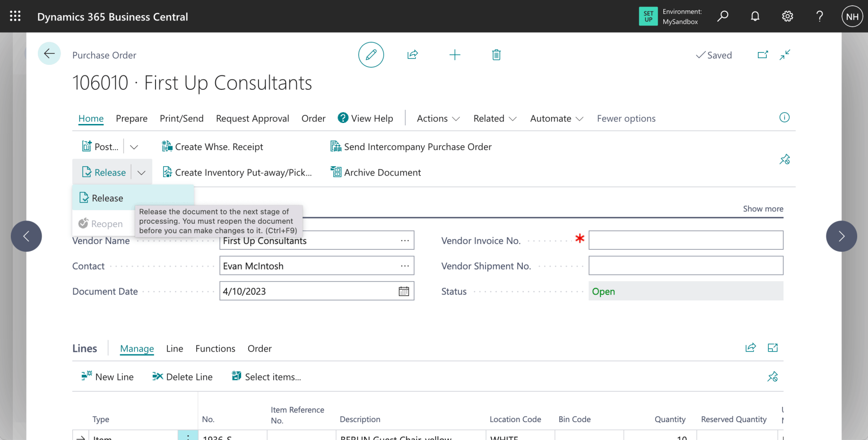Click the magnifier search icon

click(x=722, y=17)
